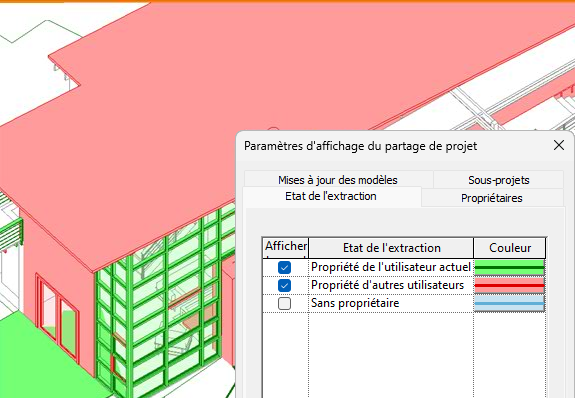Open the Propriétaires tab
Screen dimensions: 575x398
coord(492,198)
